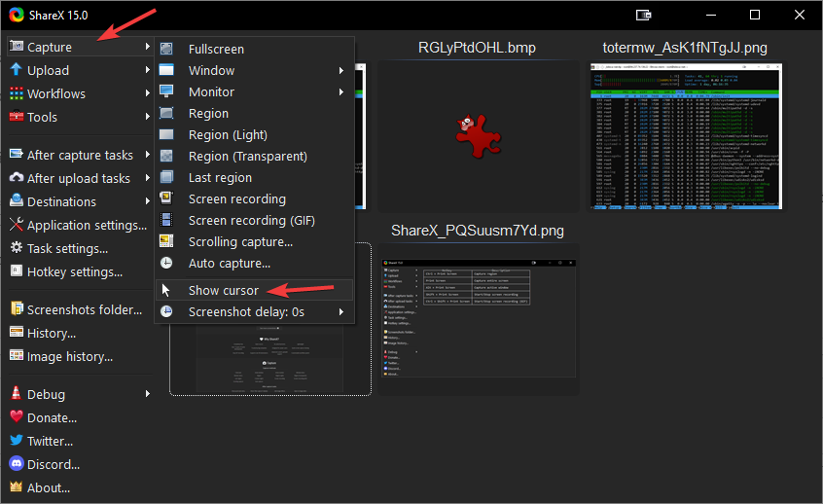Screen dimensions: 823x504
Task: Click the Window capture icon
Action: [x=166, y=70]
